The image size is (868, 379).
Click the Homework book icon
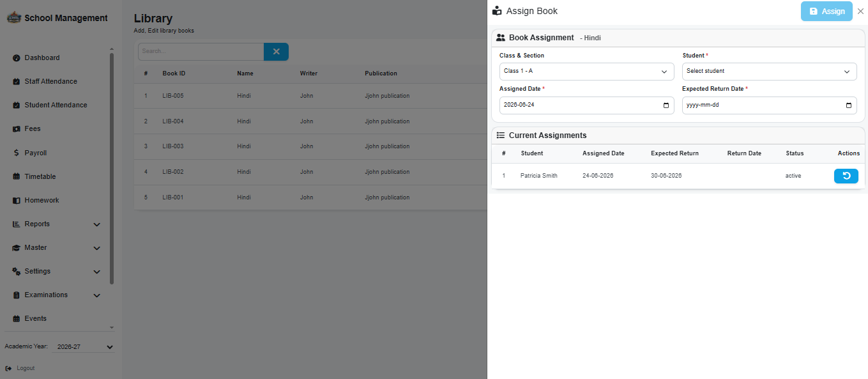click(17, 201)
